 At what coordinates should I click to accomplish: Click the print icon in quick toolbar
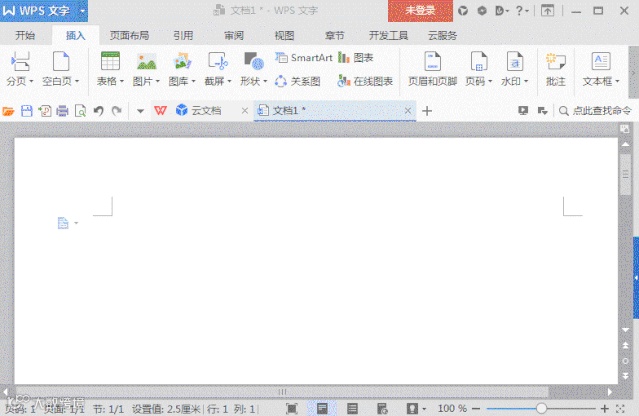click(x=62, y=111)
